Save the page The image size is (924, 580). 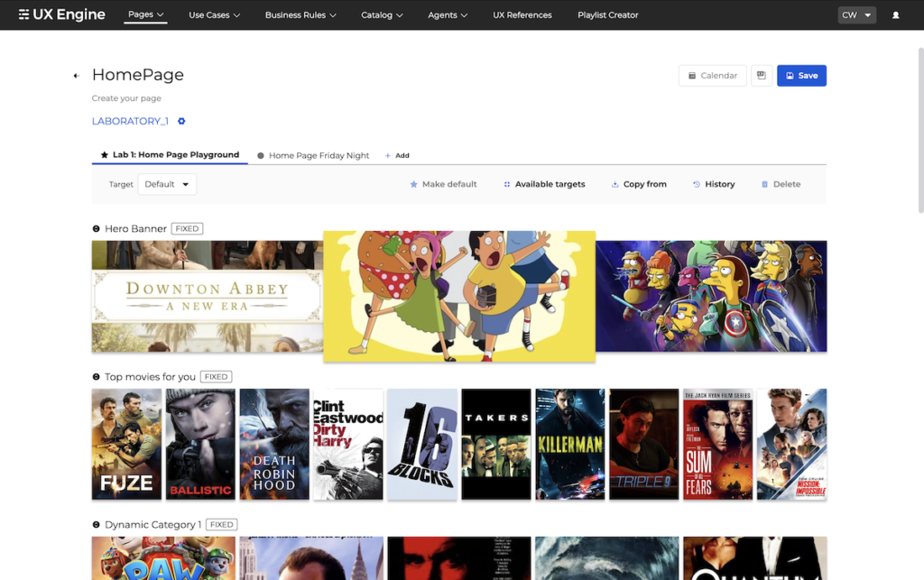(801, 76)
